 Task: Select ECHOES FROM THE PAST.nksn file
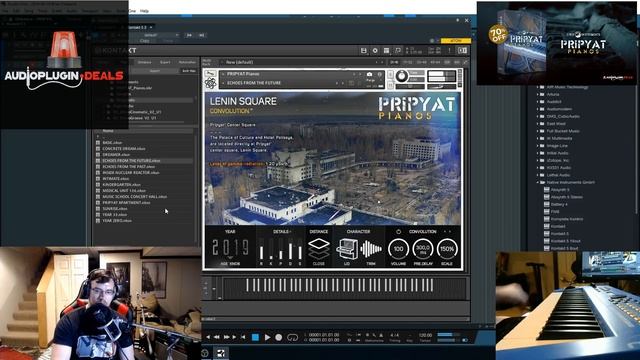tap(129, 167)
